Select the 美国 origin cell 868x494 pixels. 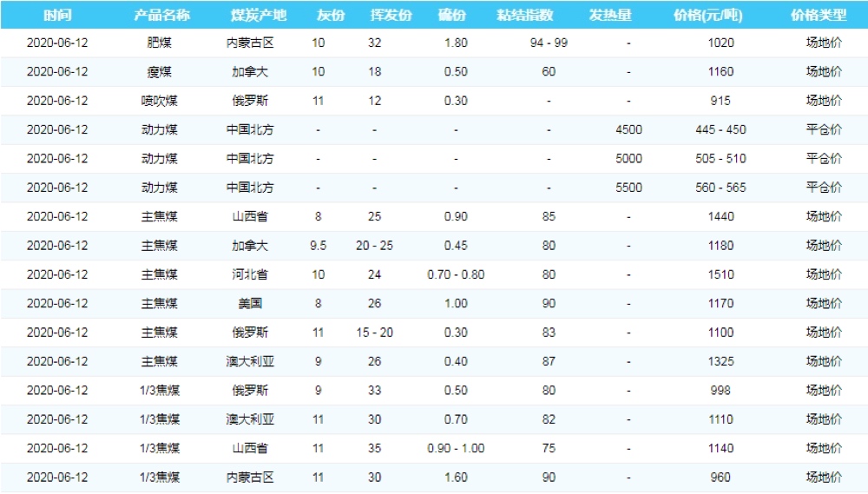[250, 304]
